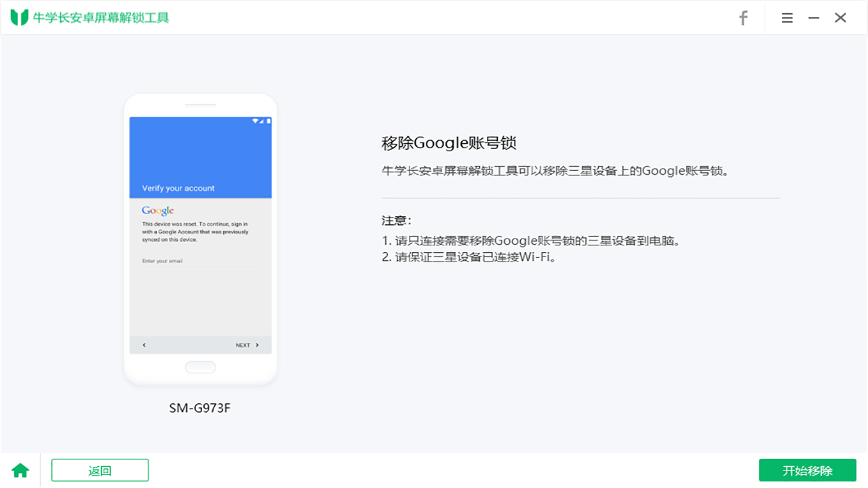Open the hamburger menu
Screen dimensions: 868x488
click(787, 18)
